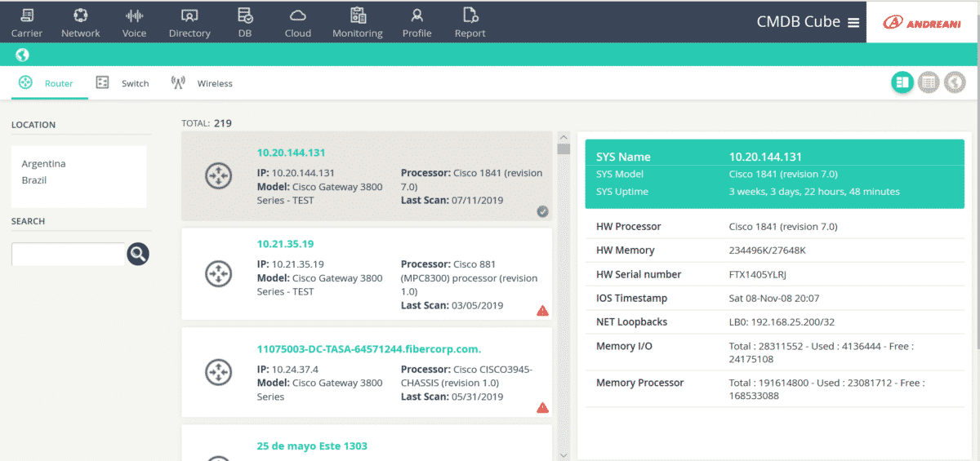Open the Directory section
Screen dimensions: 980x461
click(189, 23)
